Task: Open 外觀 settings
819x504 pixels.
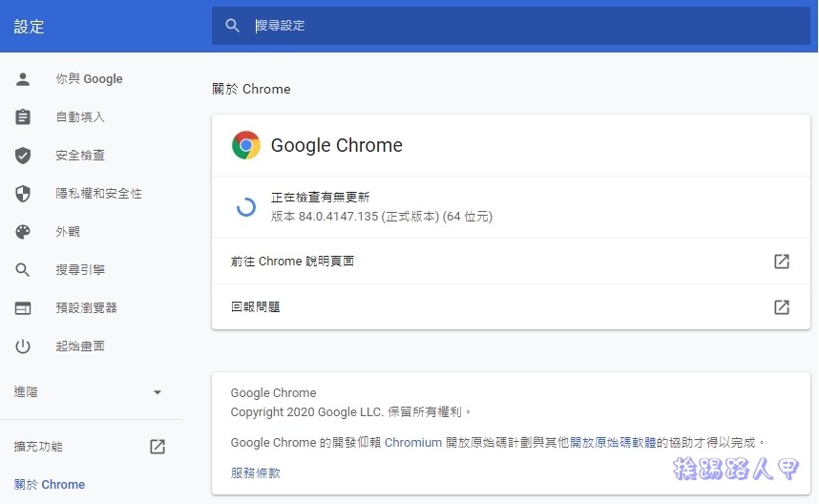Action: point(68,231)
